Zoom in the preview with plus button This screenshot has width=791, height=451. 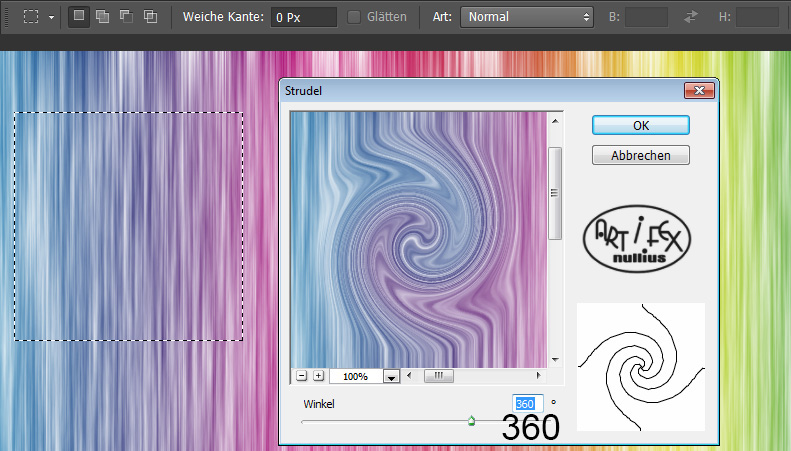click(318, 376)
